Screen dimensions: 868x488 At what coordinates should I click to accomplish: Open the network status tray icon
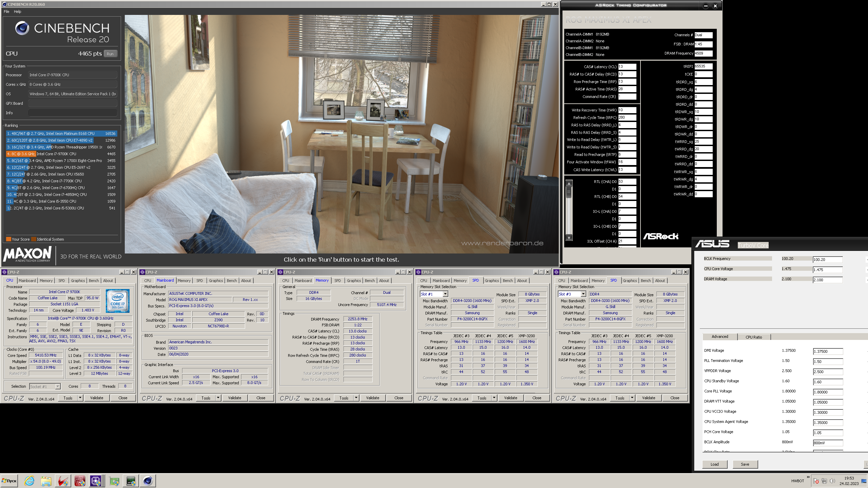click(824, 481)
